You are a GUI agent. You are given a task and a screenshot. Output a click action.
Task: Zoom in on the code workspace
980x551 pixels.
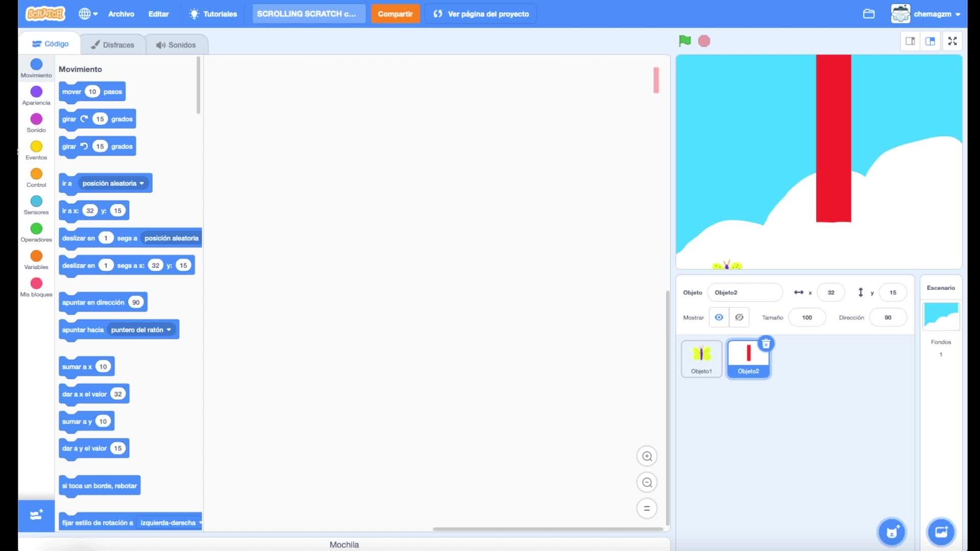(647, 456)
